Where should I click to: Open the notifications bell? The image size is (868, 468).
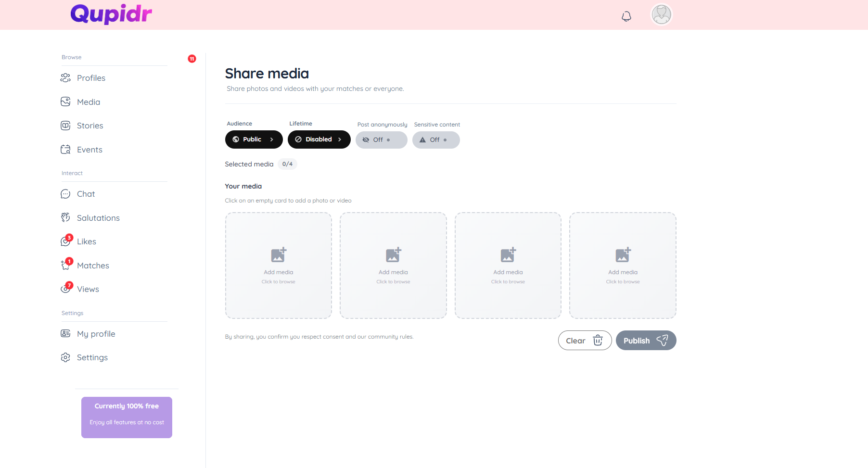(x=626, y=16)
